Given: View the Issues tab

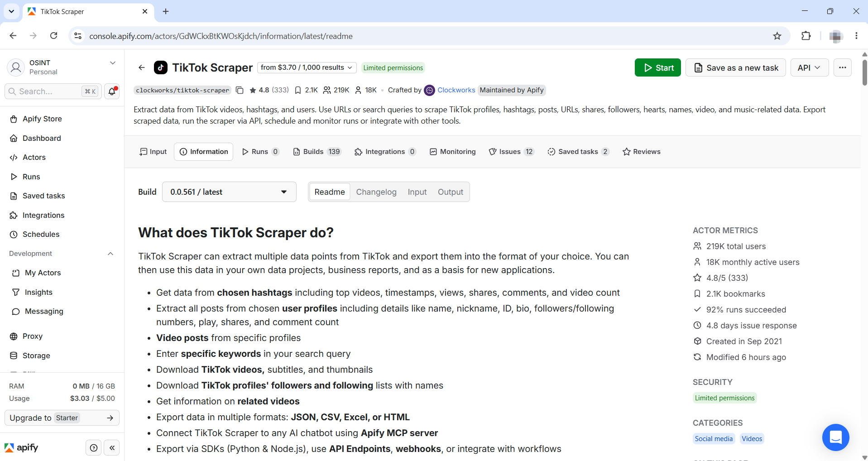Looking at the screenshot, I should pos(512,152).
